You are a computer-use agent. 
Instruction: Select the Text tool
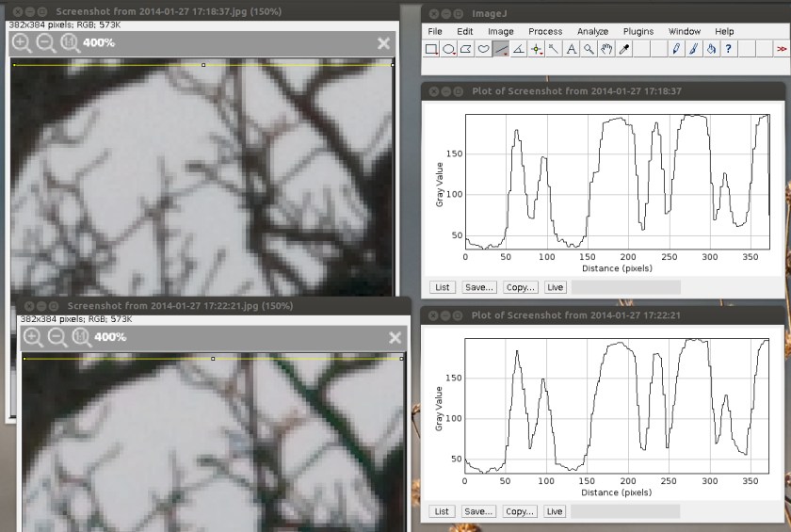coord(571,49)
